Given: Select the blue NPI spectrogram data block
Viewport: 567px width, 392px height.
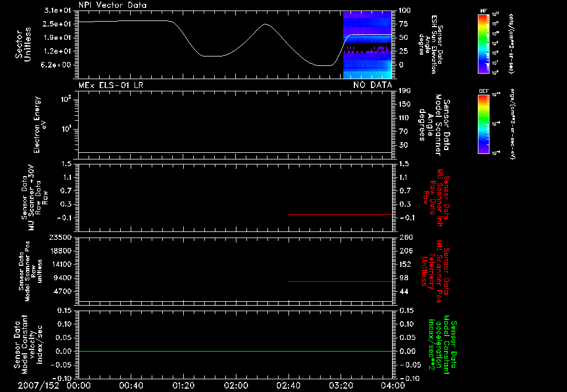Looking at the screenshot, I should point(368,45).
